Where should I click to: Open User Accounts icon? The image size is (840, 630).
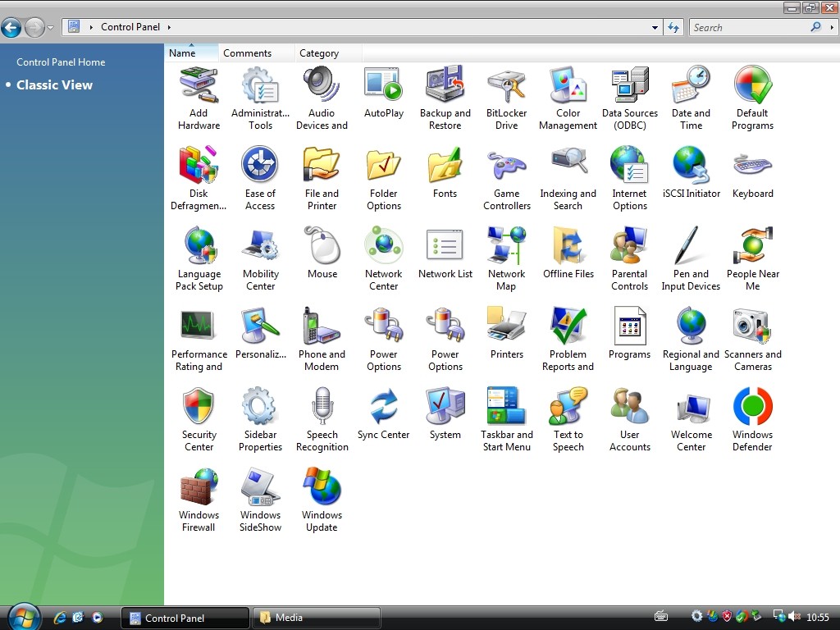point(630,406)
